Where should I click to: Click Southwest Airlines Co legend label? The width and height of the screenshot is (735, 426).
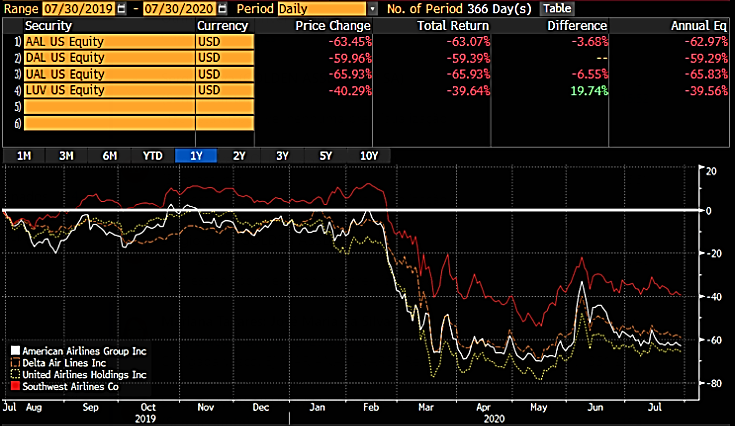pos(70,387)
